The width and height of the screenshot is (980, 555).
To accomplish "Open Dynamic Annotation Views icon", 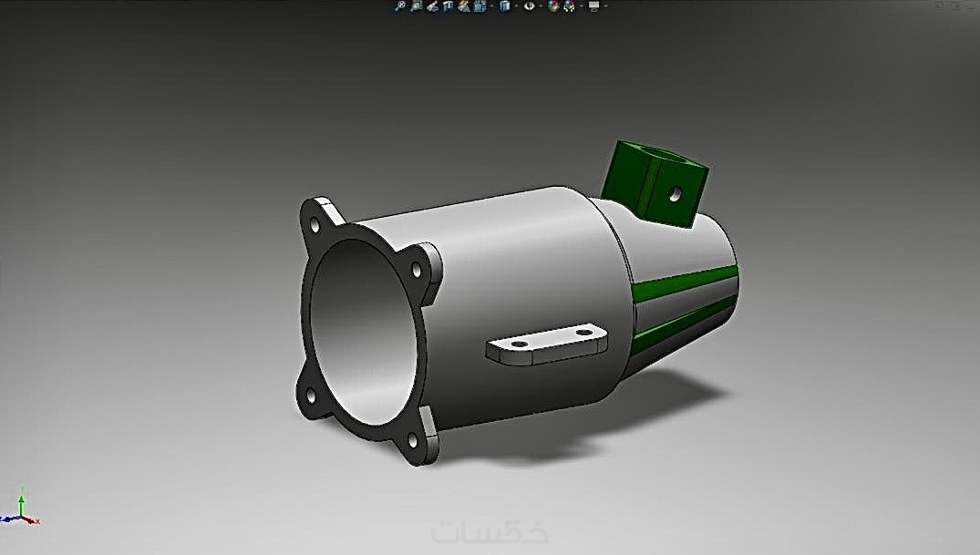I will [x=463, y=6].
